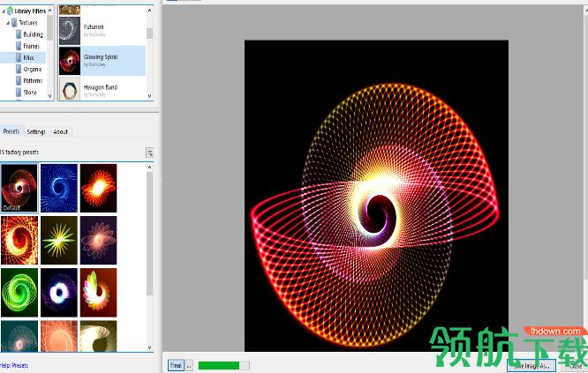The height and width of the screenshot is (373, 588).
Task: Click the Textures folder icon
Action: click(x=14, y=23)
